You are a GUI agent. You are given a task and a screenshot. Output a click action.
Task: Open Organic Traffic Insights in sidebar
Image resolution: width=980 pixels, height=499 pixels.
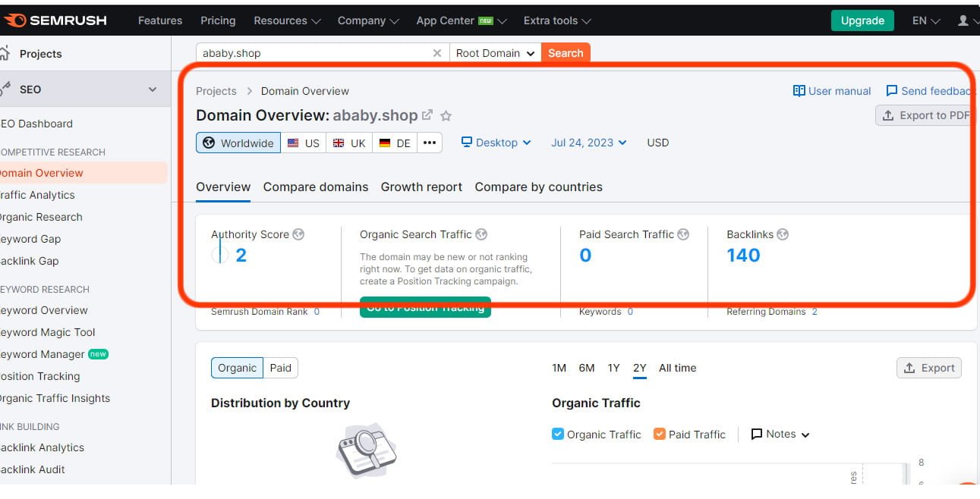tap(54, 398)
